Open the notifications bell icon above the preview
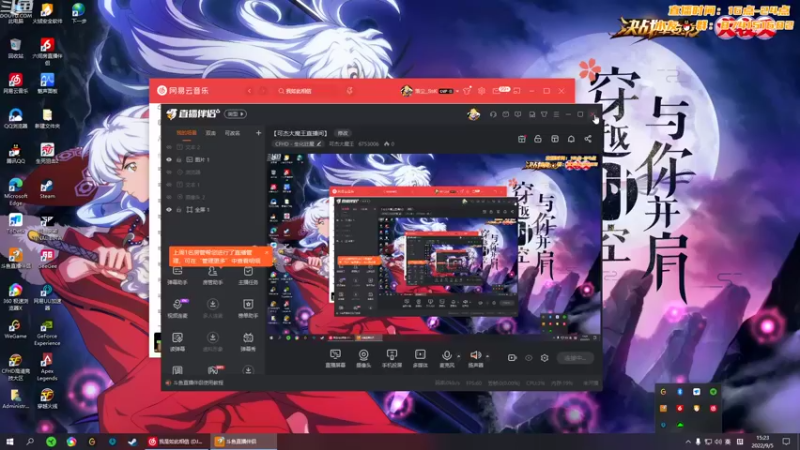 click(x=571, y=139)
